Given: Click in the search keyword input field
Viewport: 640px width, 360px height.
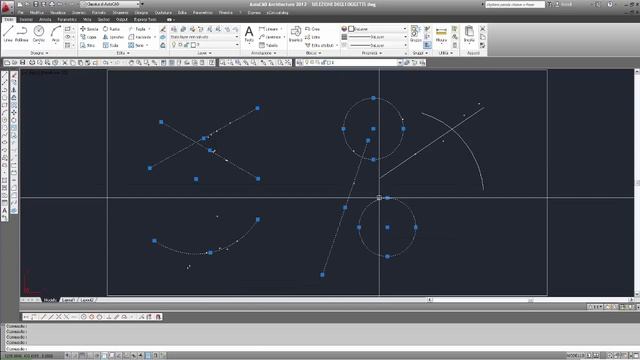Looking at the screenshot, I should coord(515,4).
